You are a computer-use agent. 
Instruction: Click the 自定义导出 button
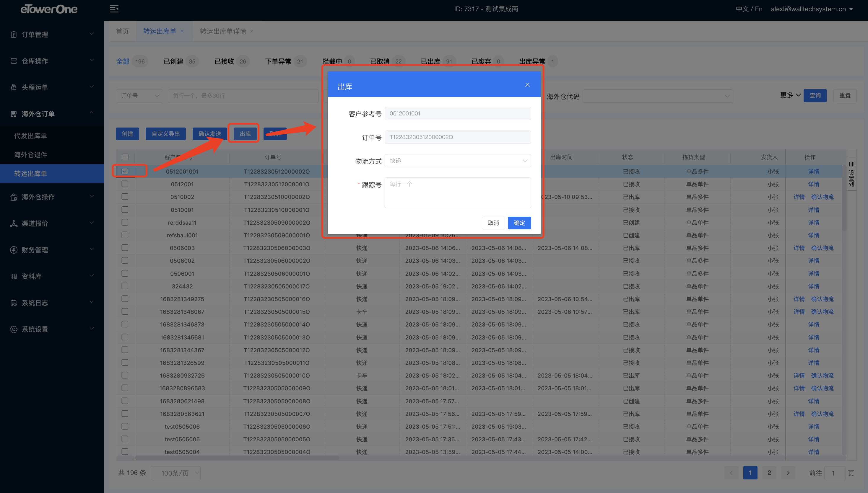click(x=166, y=134)
